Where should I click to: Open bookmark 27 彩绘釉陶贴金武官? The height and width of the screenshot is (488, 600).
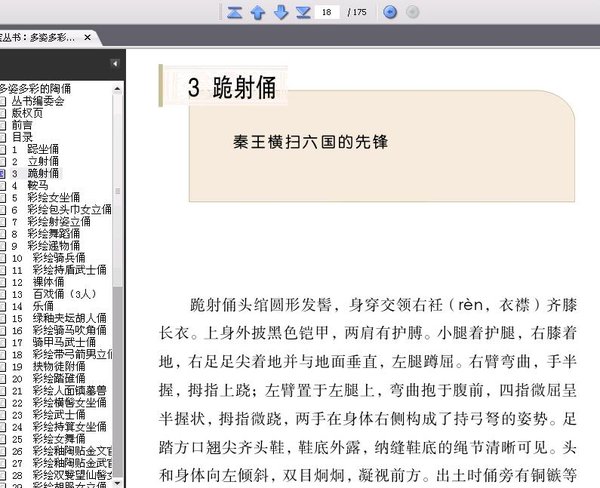[62, 463]
